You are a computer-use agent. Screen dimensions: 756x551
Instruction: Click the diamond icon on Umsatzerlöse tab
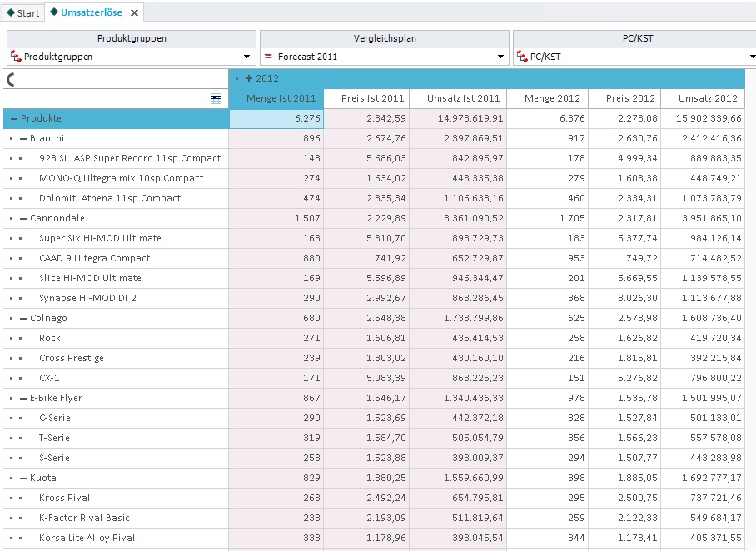(54, 12)
